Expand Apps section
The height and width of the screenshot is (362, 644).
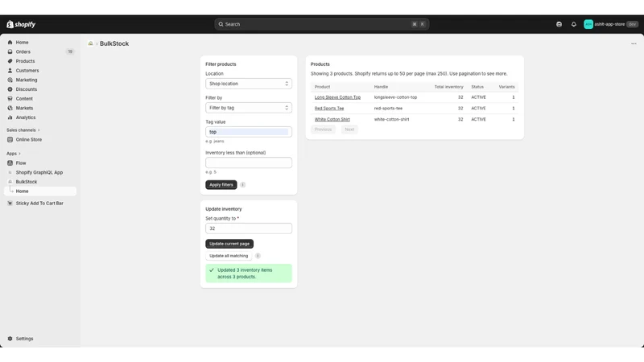[14, 154]
